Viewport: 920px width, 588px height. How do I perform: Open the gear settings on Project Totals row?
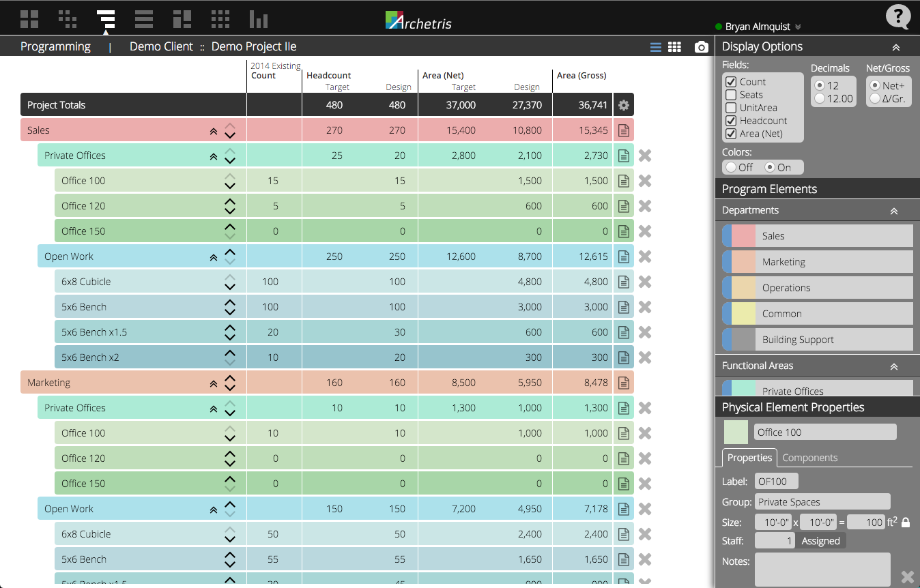623,104
